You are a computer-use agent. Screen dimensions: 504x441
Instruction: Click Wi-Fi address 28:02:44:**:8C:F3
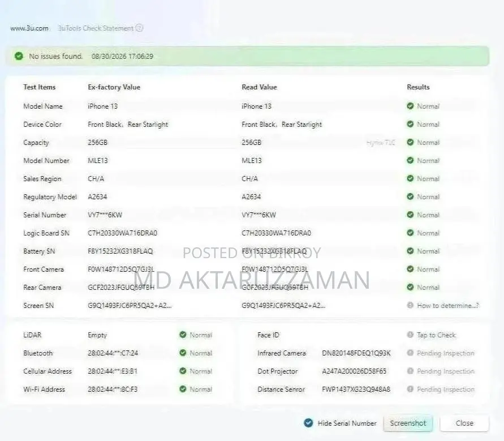point(113,389)
